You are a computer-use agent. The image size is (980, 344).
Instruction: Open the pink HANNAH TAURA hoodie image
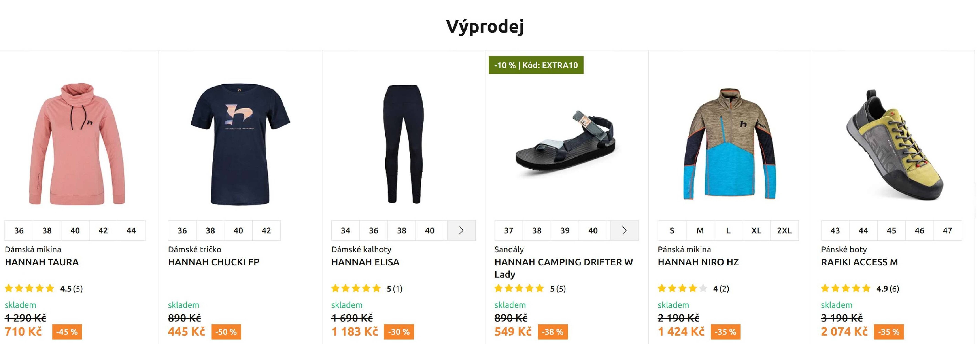[77, 144]
